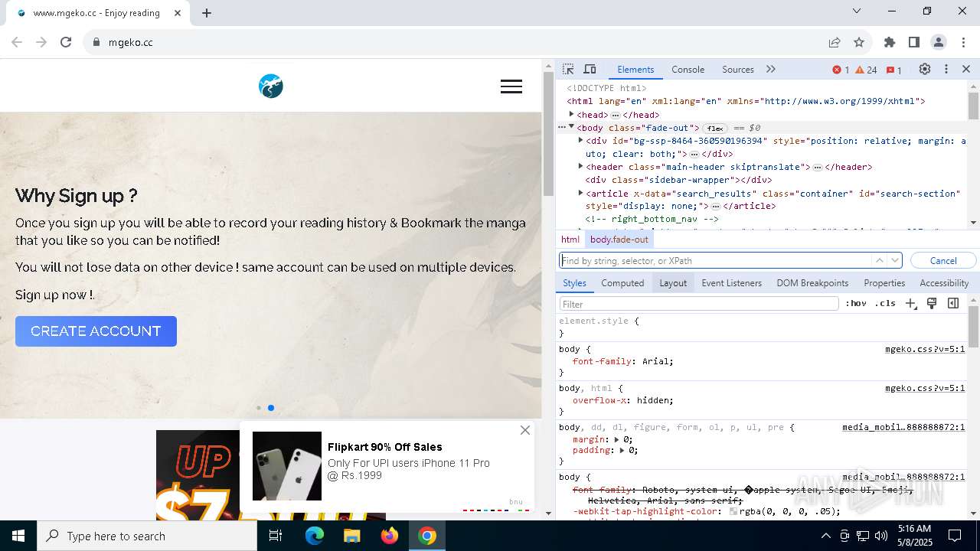Toggle the .cls element classes panel
The height and width of the screenshot is (551, 980).
[x=885, y=304]
